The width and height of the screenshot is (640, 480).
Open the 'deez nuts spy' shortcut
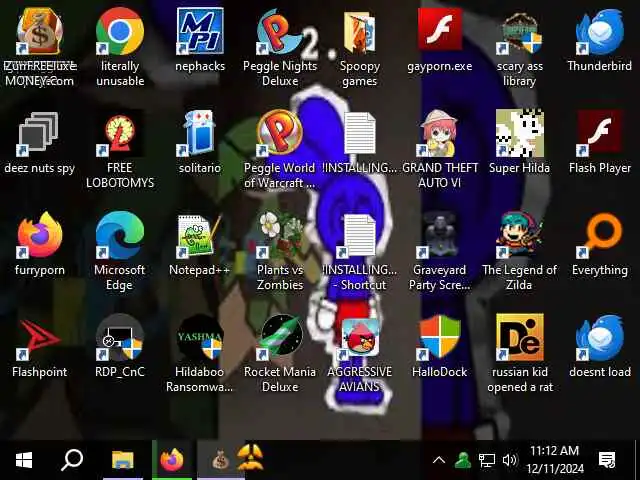click(x=40, y=134)
